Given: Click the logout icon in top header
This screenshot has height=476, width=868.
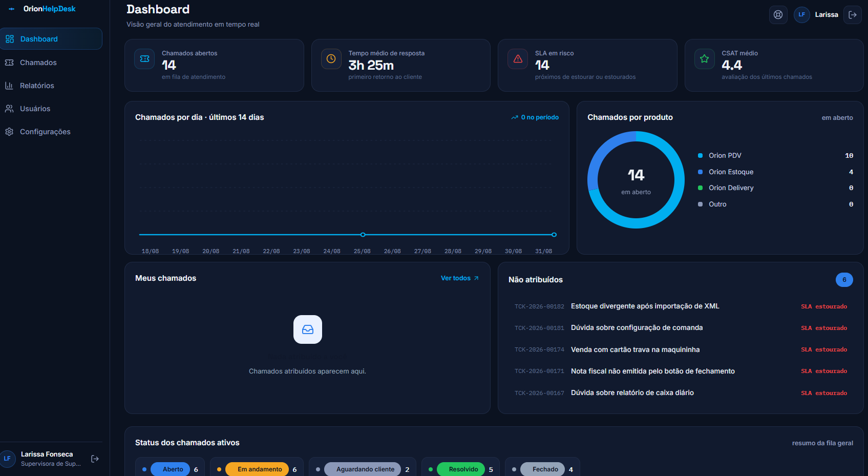Looking at the screenshot, I should 853,14.
